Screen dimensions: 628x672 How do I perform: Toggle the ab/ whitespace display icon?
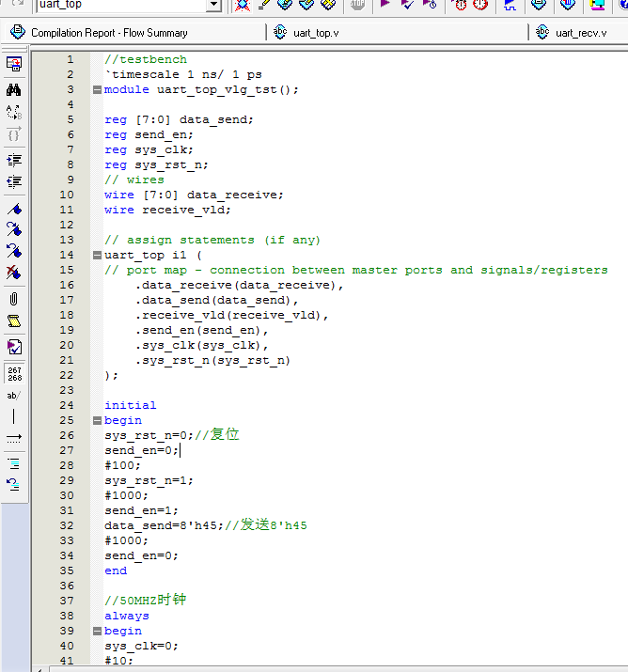[14, 396]
